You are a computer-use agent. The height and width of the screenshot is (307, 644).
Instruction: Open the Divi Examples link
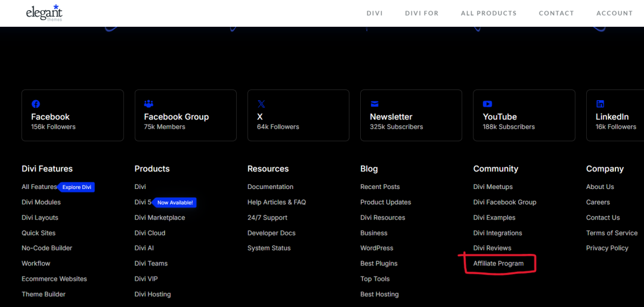click(x=494, y=218)
